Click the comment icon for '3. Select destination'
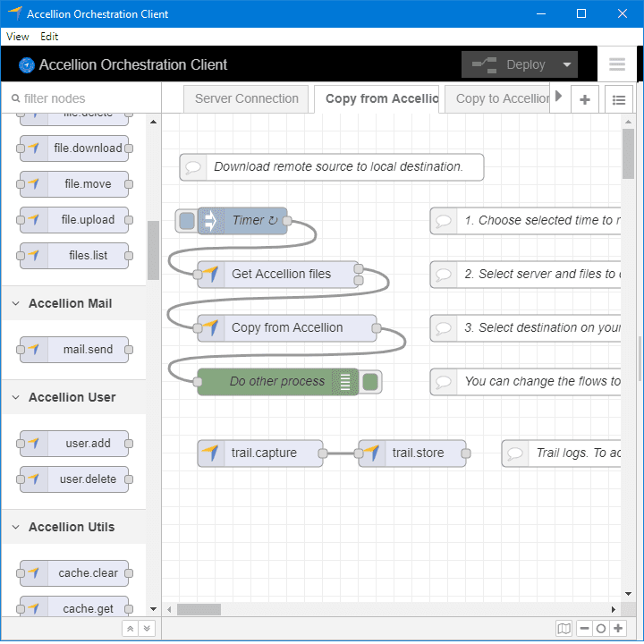This screenshot has height=644, width=644. [444, 328]
